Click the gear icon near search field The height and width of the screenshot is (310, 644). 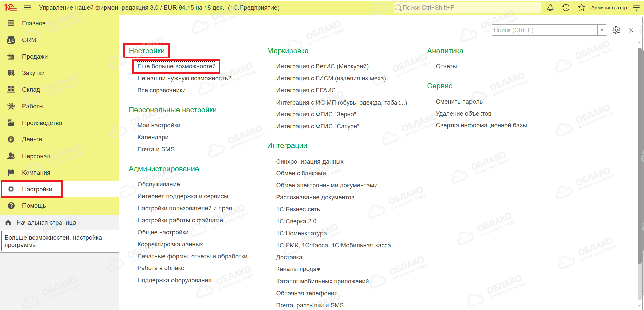[616, 30]
